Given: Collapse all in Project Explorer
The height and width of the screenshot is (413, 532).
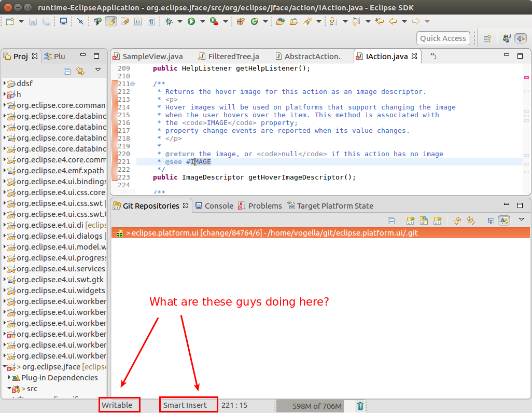Looking at the screenshot, I should 67,71.
